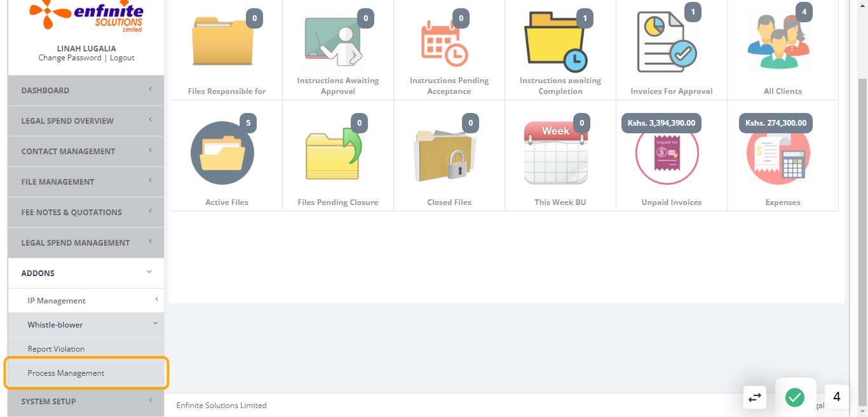Open the Report Violation link
The image size is (868, 417).
(x=56, y=349)
